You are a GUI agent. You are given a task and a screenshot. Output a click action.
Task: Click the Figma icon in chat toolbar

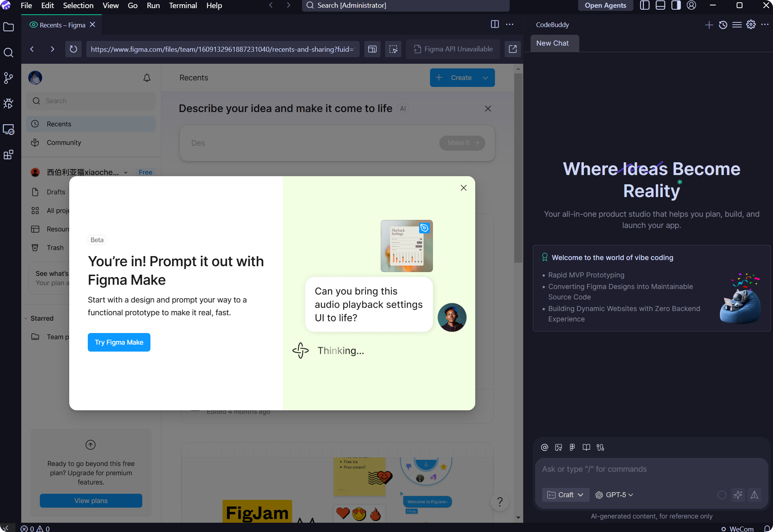point(572,447)
